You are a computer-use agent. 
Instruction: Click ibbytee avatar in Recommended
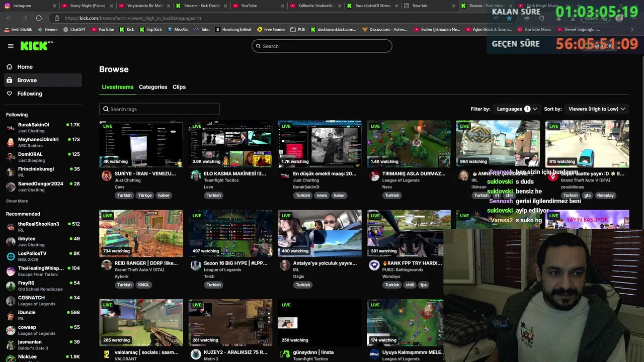tap(11, 242)
